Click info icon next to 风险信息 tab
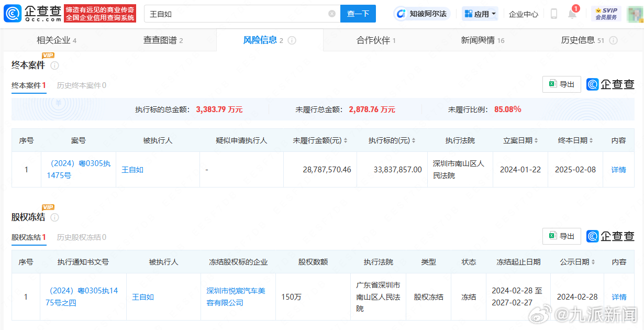Image resolution: width=644 pixels, height=330 pixels. tap(292, 40)
